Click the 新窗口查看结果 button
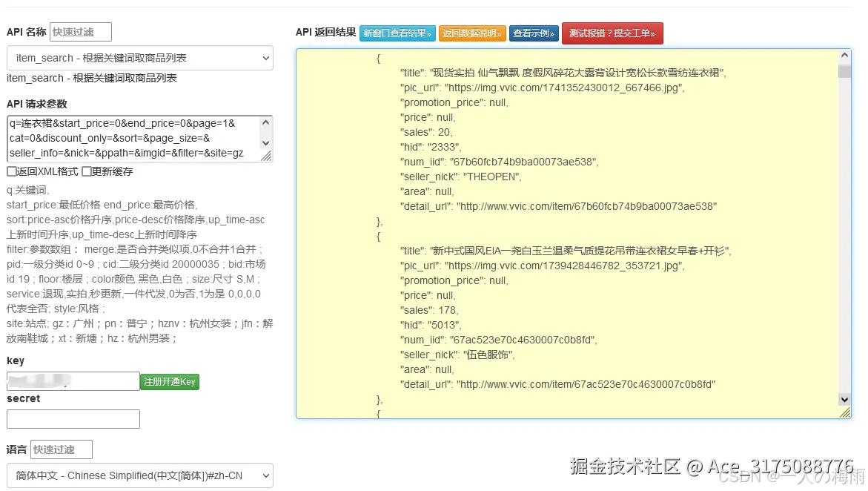 click(x=397, y=33)
